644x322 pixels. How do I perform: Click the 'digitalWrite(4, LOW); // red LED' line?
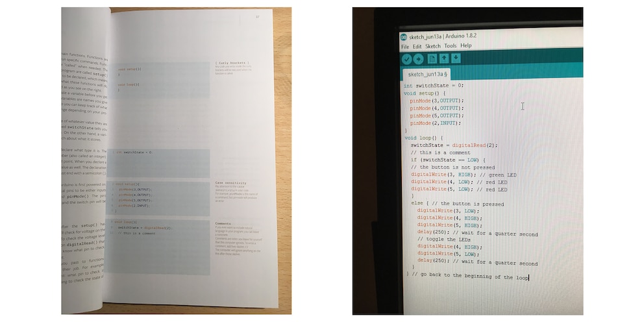pos(459,182)
